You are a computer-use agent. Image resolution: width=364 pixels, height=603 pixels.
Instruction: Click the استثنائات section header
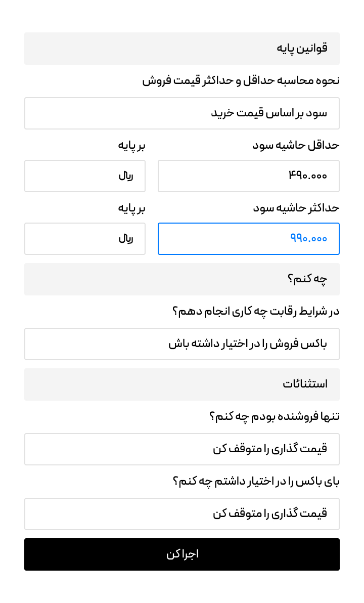point(182,384)
